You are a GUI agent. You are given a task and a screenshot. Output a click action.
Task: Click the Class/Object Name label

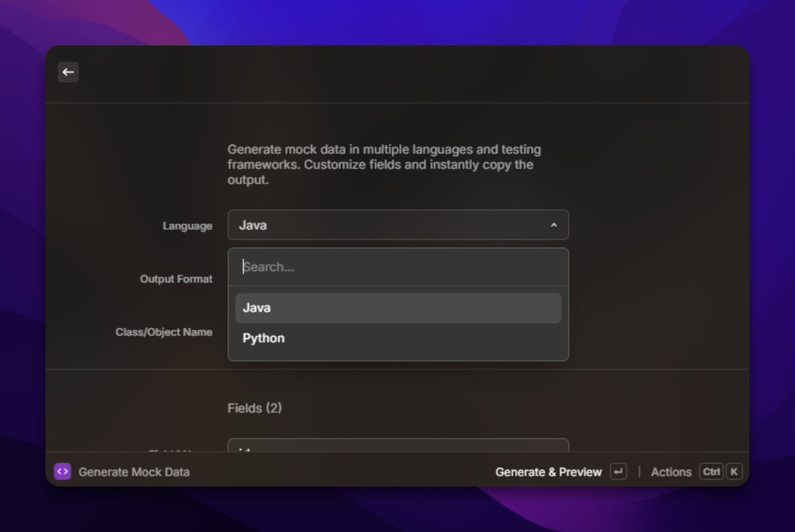(164, 332)
